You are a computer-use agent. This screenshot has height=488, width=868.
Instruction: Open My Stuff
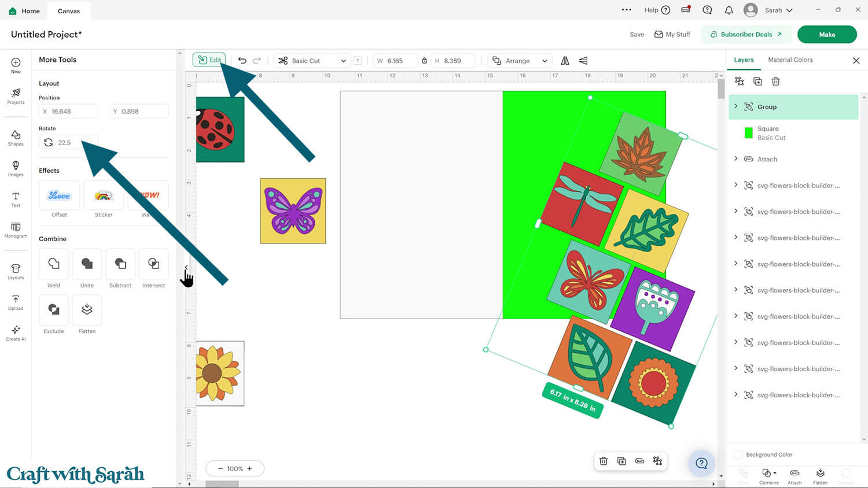(672, 34)
